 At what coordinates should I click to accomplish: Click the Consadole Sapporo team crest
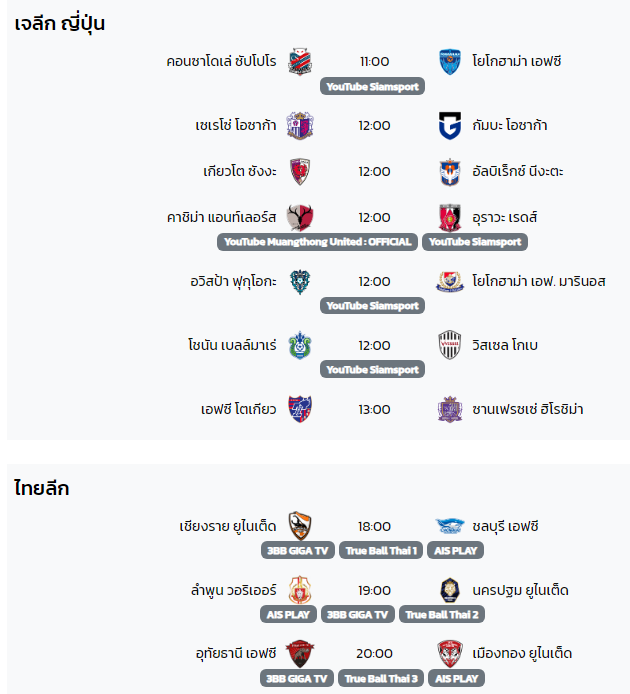coord(300,62)
